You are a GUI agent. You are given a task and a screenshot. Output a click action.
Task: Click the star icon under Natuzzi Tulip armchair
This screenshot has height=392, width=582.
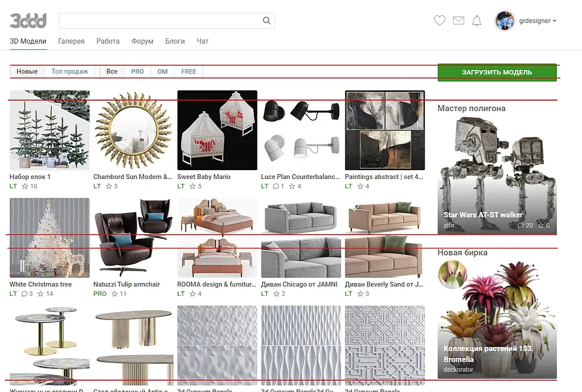(114, 293)
